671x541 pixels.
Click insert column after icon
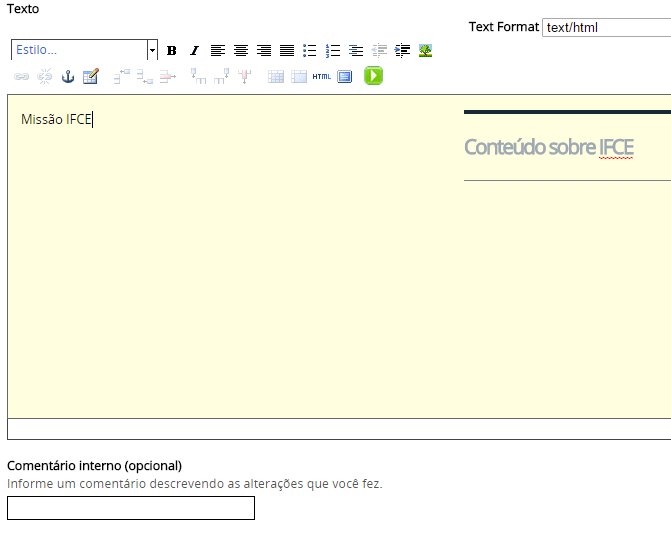(221, 77)
